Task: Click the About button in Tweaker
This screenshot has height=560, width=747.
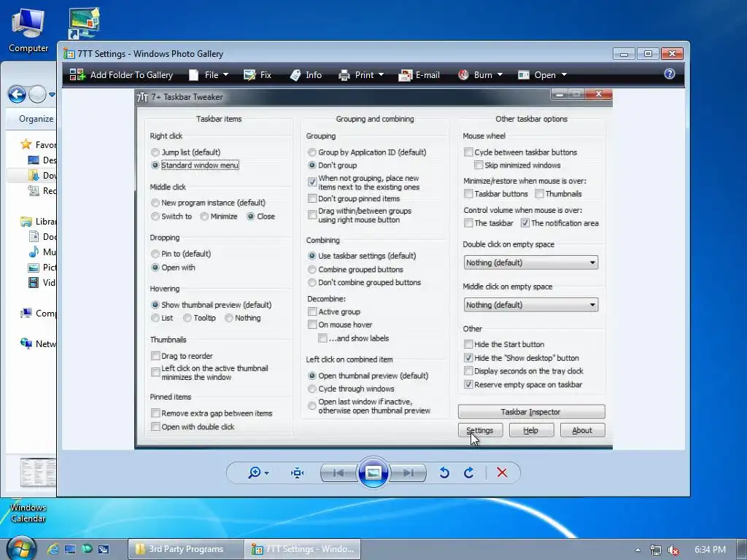Action: click(x=582, y=430)
